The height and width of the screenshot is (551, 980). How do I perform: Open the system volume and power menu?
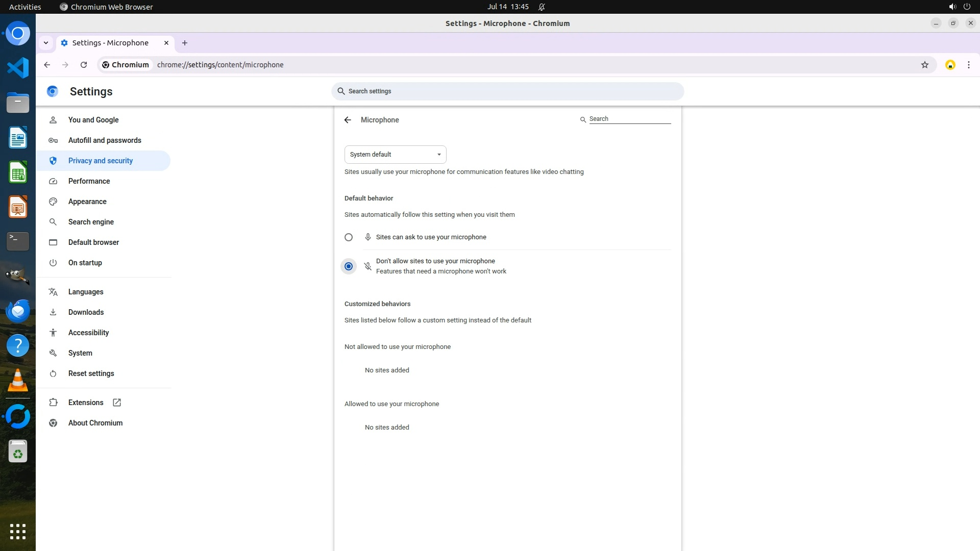tap(959, 7)
